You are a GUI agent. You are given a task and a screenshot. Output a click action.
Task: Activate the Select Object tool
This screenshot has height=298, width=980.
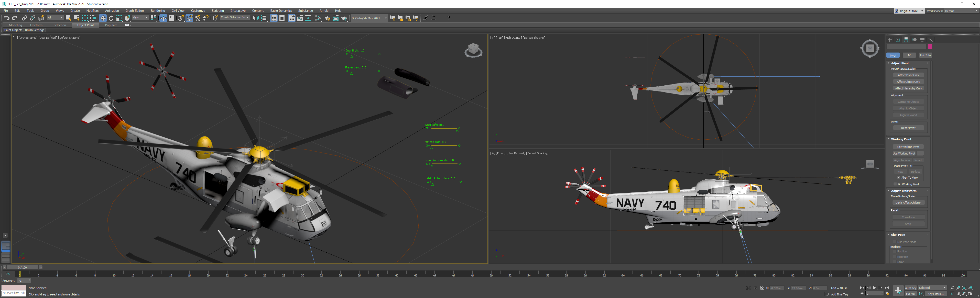click(x=68, y=18)
